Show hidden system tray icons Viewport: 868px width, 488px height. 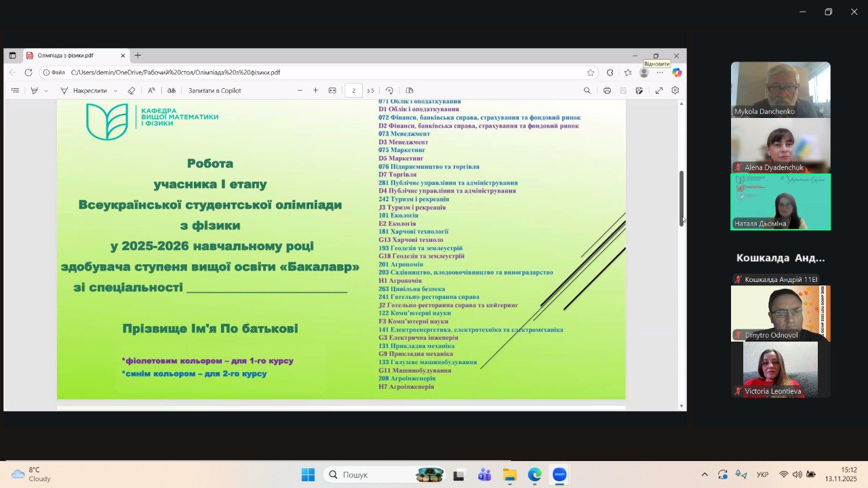(x=705, y=474)
